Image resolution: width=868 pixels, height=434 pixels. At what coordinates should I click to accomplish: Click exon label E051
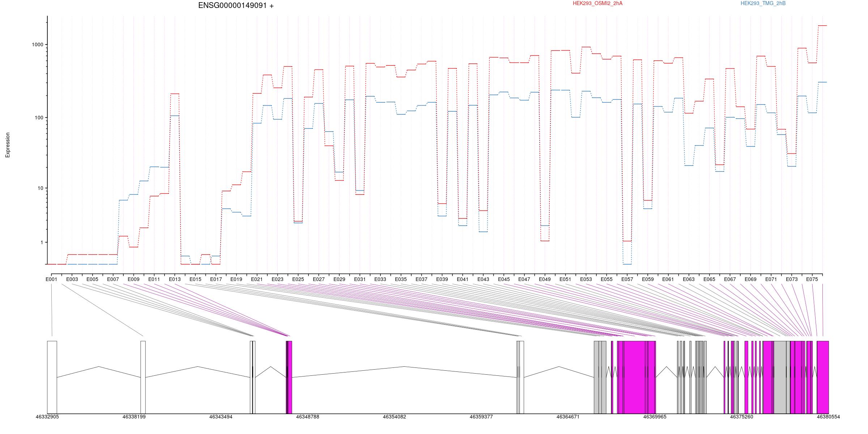[x=565, y=279]
